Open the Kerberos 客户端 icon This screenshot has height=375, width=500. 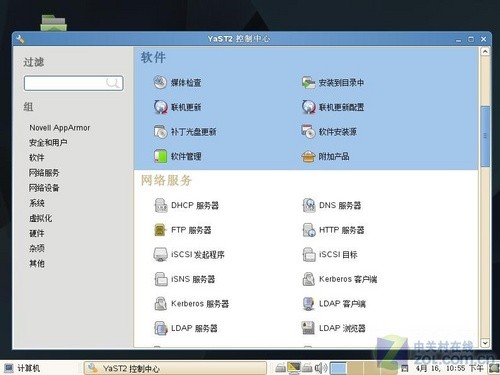[309, 279]
